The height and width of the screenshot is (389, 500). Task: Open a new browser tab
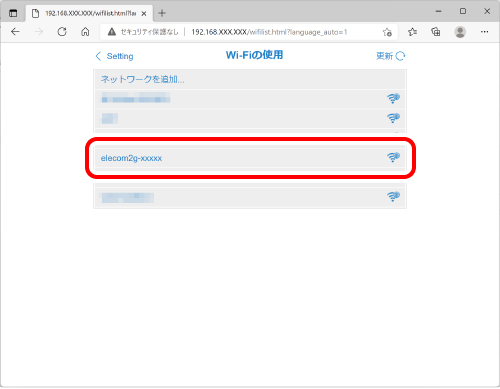point(162,13)
